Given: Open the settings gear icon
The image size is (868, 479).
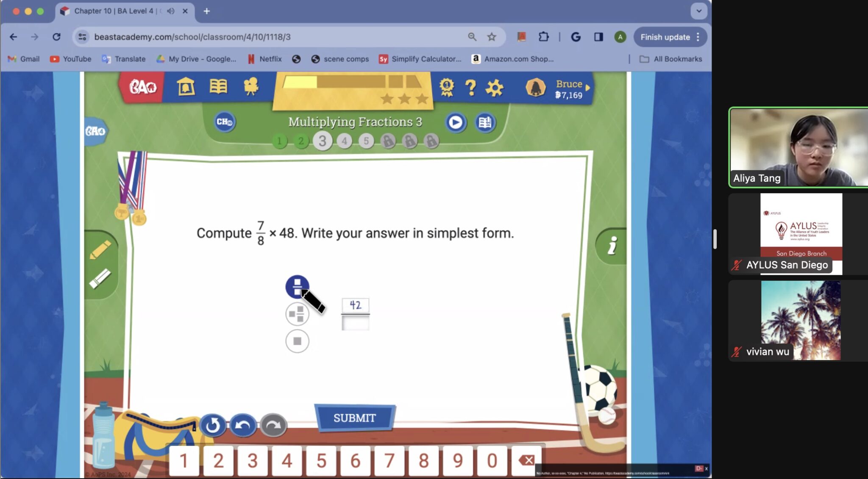Looking at the screenshot, I should coord(494,88).
